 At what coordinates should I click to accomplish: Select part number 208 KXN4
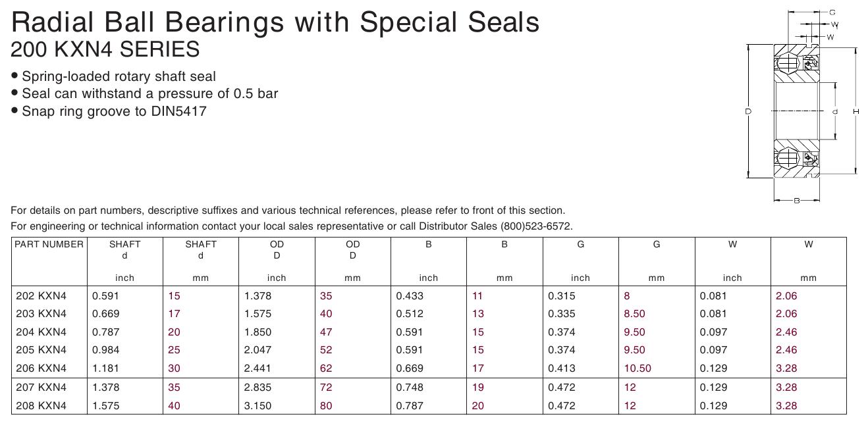coord(41,406)
